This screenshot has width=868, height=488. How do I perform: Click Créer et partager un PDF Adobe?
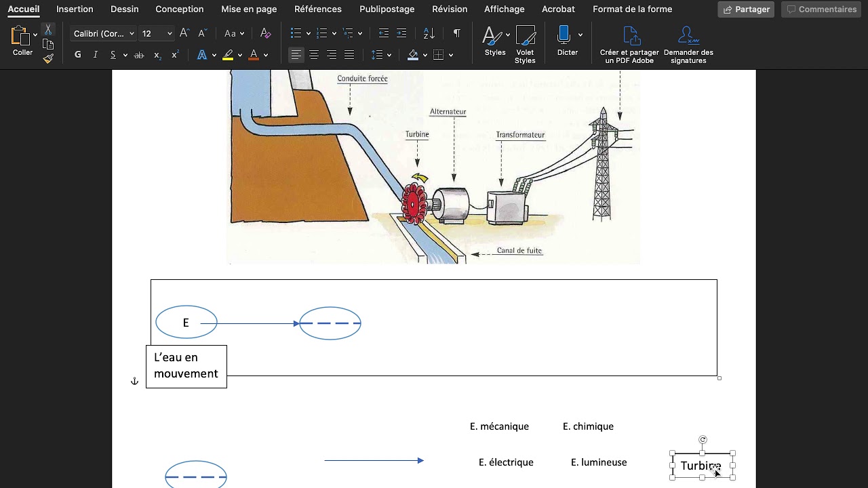pos(629,45)
